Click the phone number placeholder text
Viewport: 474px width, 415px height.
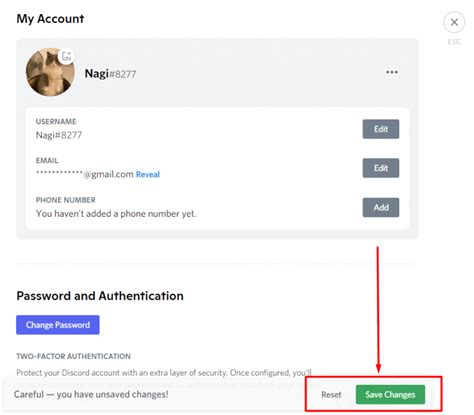click(x=116, y=214)
